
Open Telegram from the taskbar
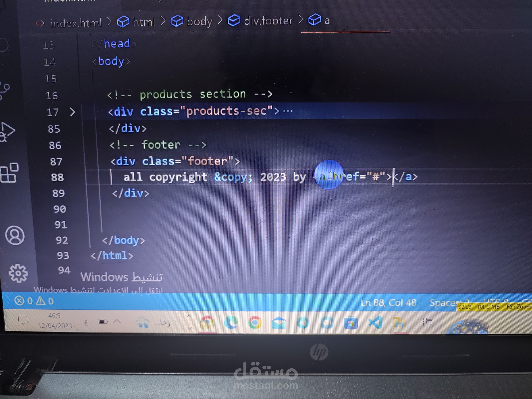pyautogui.click(x=303, y=323)
